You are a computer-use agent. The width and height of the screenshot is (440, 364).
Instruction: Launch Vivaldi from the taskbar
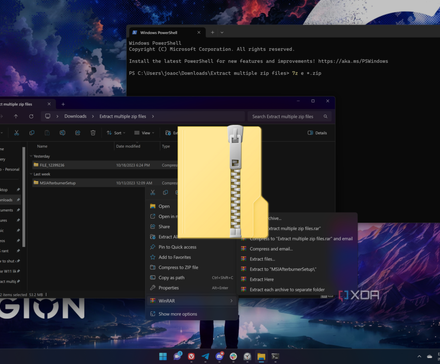191,356
